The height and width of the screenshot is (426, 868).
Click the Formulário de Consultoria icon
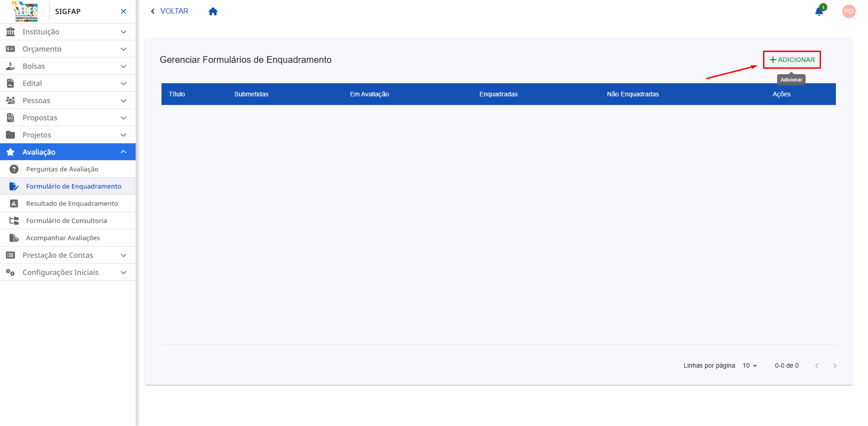pyautogui.click(x=14, y=220)
